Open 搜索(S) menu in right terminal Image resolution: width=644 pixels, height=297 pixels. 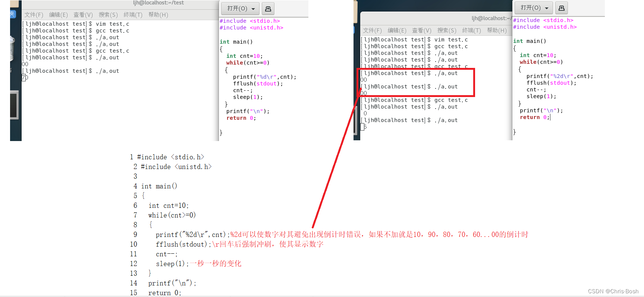(447, 30)
